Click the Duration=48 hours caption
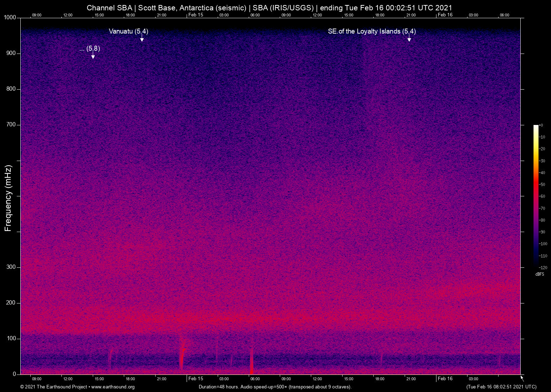Image resolution: width=551 pixels, height=392 pixels. [275, 387]
